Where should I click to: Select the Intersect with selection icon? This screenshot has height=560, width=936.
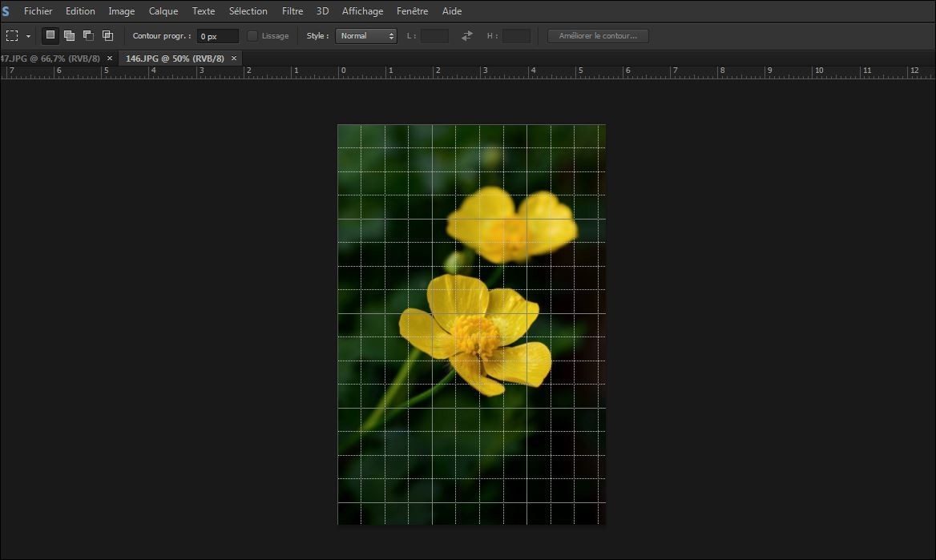point(107,35)
